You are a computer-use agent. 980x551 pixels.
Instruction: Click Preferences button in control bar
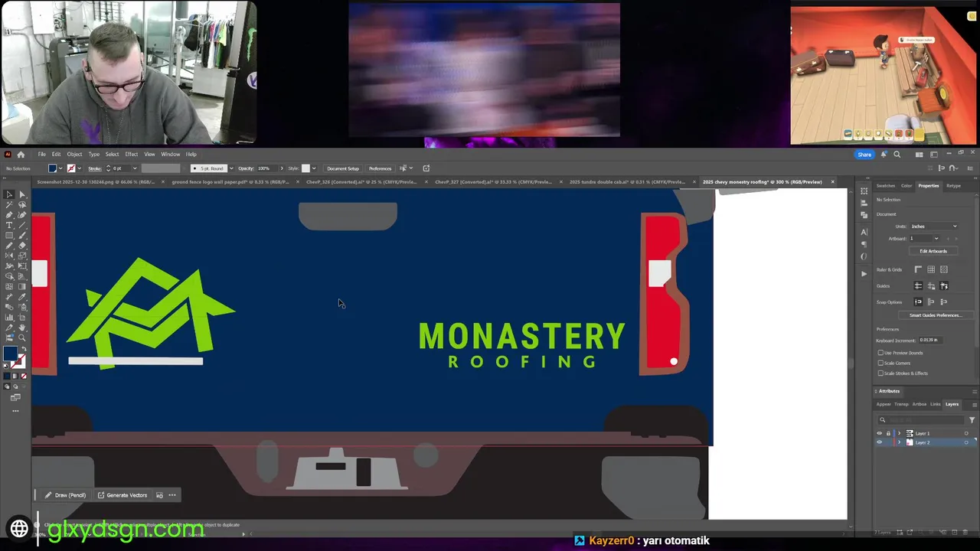381,168
